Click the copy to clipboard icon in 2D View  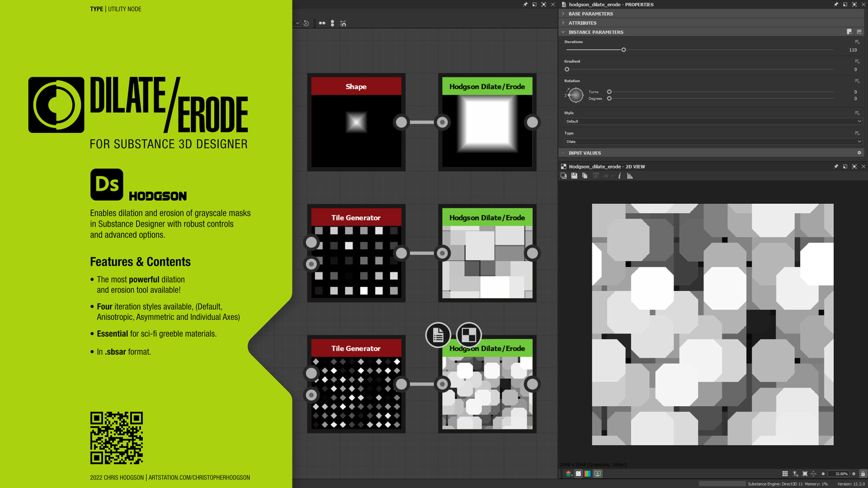coord(585,176)
